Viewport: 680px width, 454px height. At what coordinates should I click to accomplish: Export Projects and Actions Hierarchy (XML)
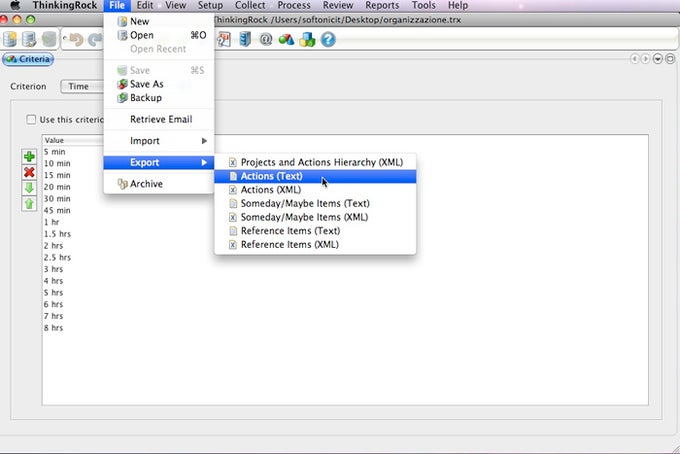click(315, 162)
